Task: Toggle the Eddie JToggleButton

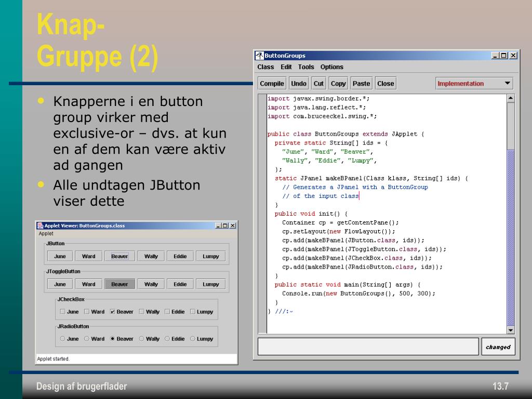Action: (180, 284)
